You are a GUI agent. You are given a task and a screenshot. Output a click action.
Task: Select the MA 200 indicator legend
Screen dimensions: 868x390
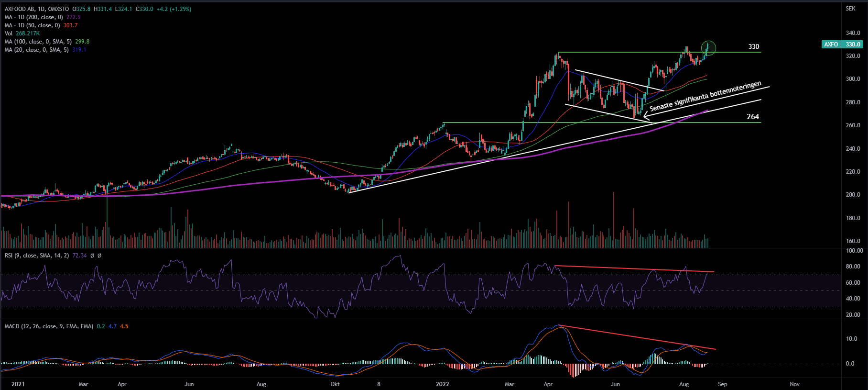pos(33,17)
